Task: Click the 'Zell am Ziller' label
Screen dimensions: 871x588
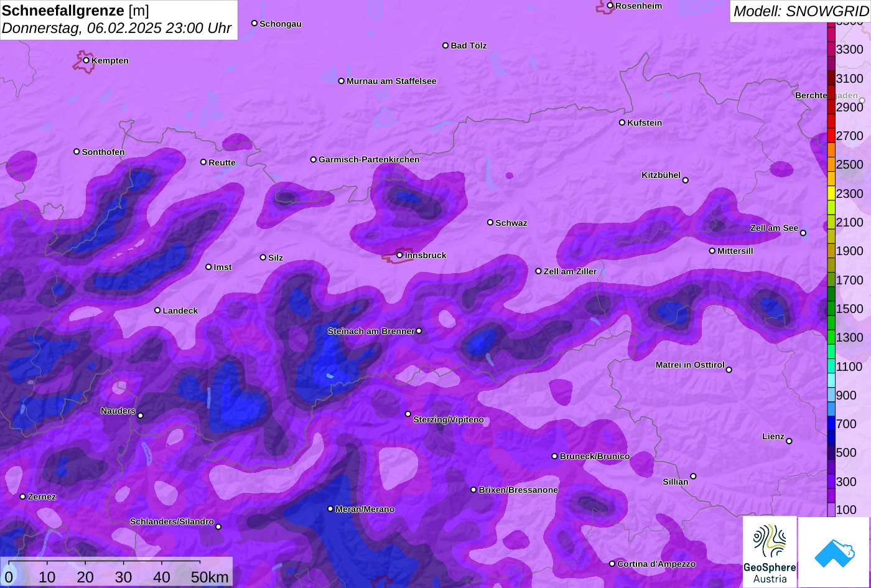Action: pos(571,271)
